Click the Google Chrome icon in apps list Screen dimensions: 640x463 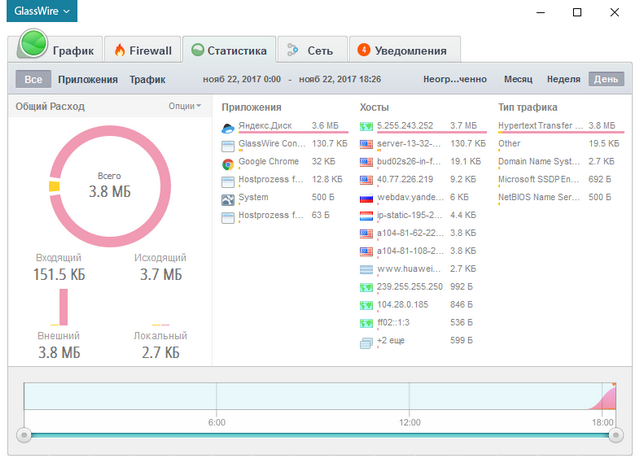(228, 162)
